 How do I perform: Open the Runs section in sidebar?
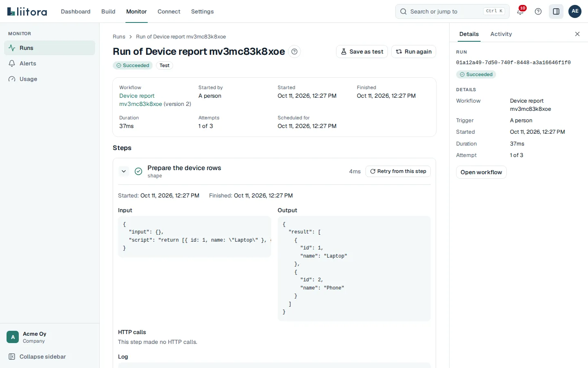click(49, 48)
